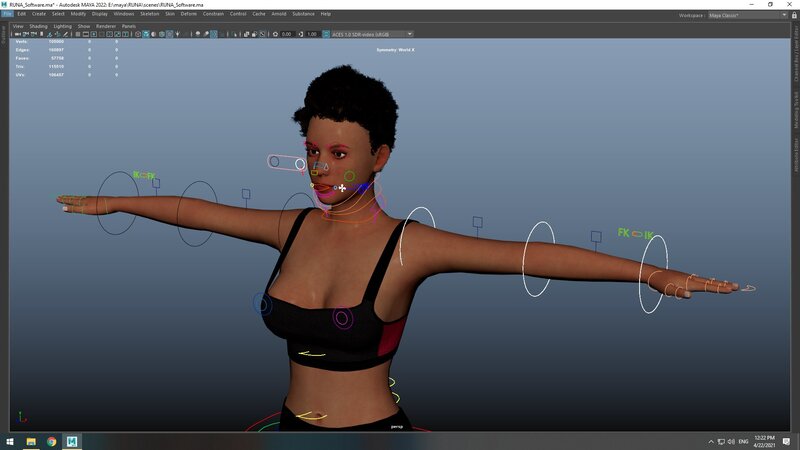The width and height of the screenshot is (800, 450).
Task: Select the right arm FK IK switch control
Action: point(635,234)
